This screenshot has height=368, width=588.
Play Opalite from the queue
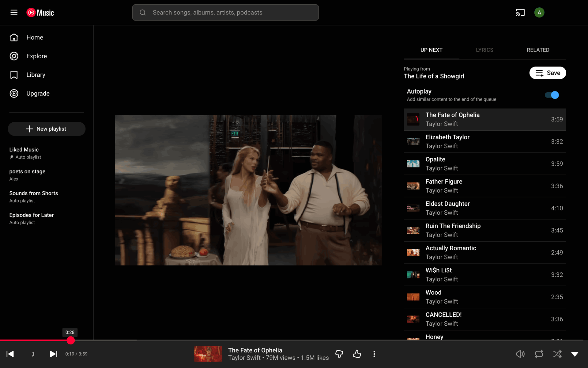pyautogui.click(x=485, y=164)
